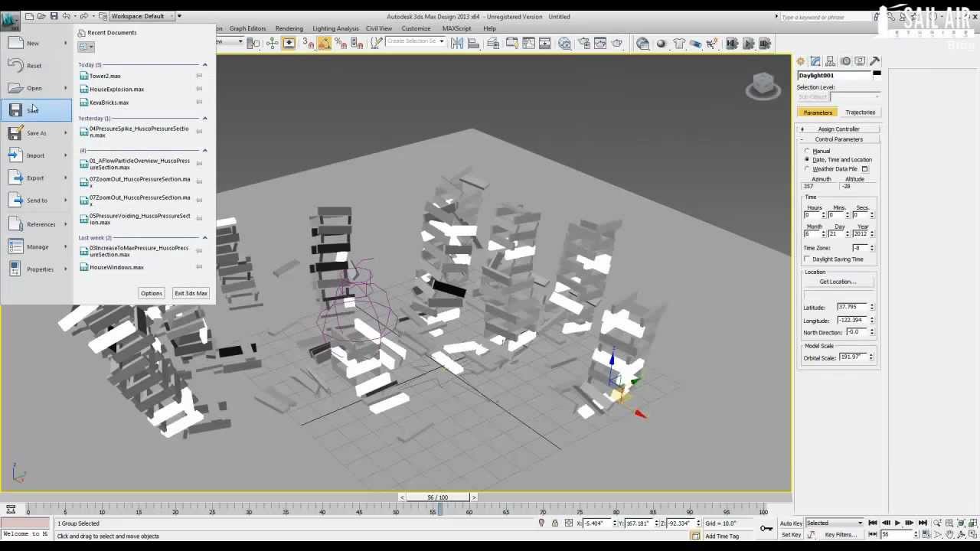Open the Send to menu entry
Screen dimensions: 980x551
click(36, 201)
